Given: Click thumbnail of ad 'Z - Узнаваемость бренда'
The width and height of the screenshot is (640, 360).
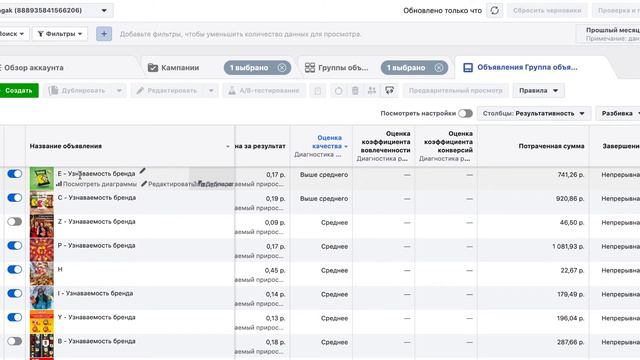Looking at the screenshot, I should (42, 227).
